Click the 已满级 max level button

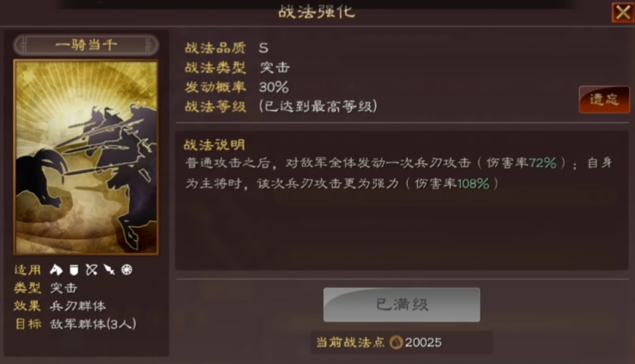pyautogui.click(x=401, y=305)
